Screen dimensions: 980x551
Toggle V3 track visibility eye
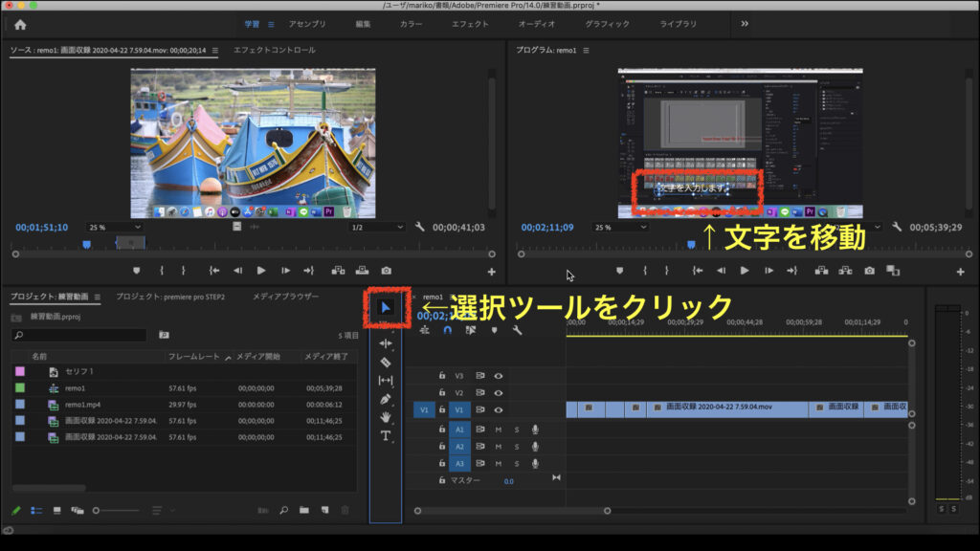(x=498, y=376)
